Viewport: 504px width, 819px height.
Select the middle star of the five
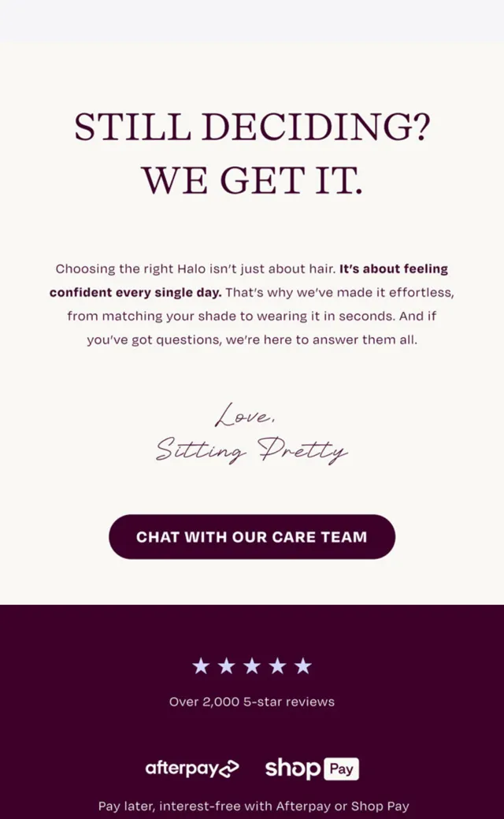[252, 666]
